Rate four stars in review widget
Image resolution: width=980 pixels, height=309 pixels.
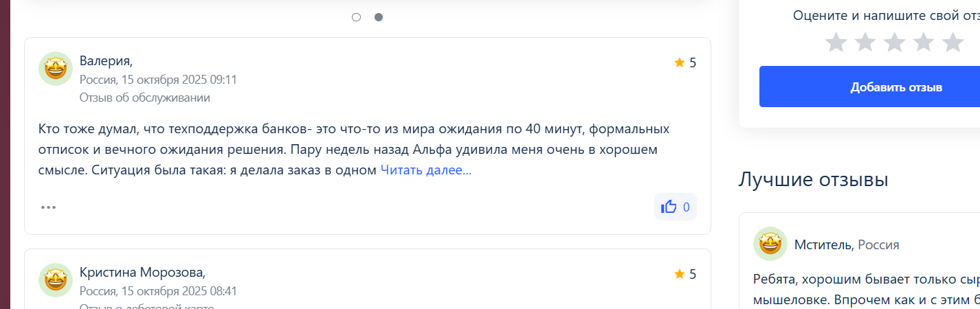point(923,43)
